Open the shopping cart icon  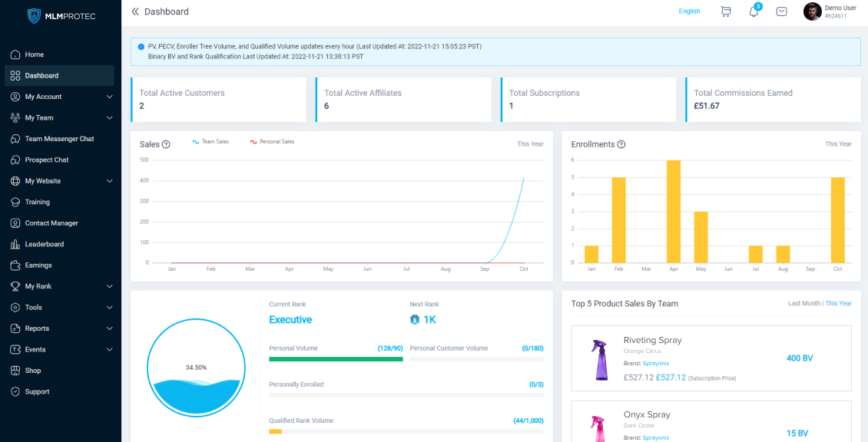pyautogui.click(x=725, y=12)
